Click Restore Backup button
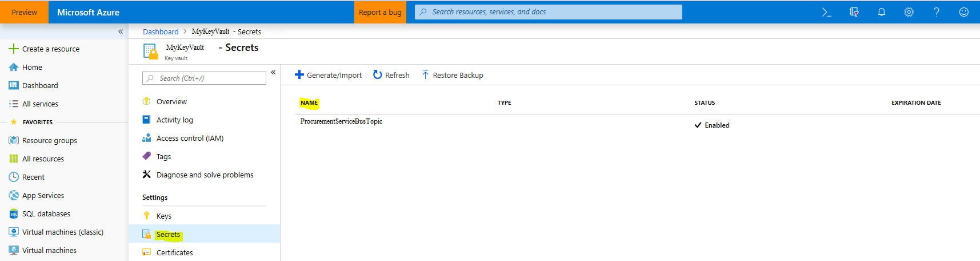This screenshot has height=261, width=980. click(452, 75)
